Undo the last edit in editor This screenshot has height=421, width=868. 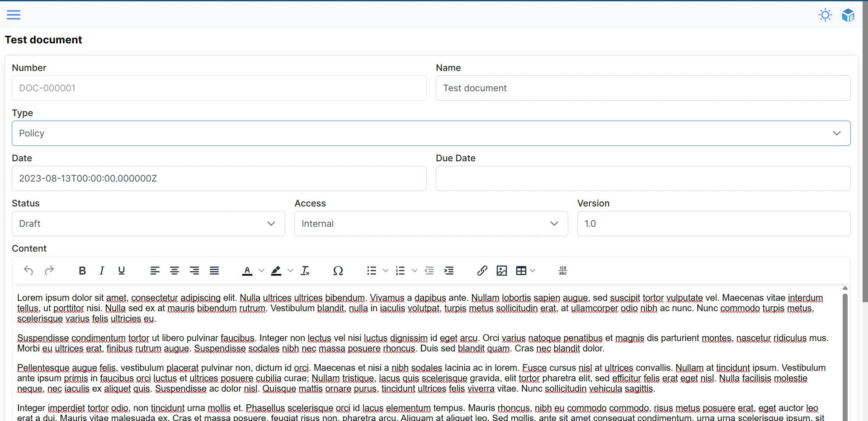point(28,271)
